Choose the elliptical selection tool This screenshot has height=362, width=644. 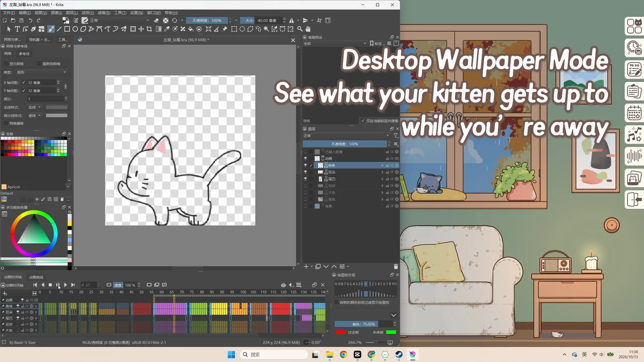pos(242,29)
